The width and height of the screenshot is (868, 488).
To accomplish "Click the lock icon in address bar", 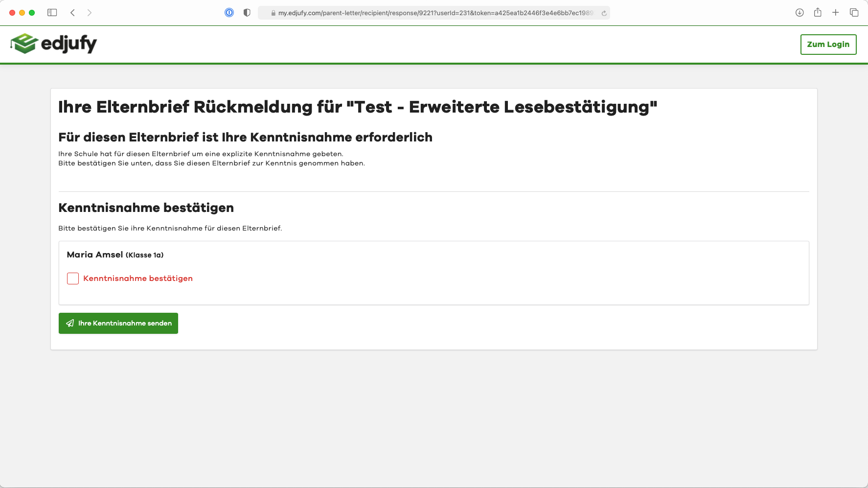I will [274, 13].
